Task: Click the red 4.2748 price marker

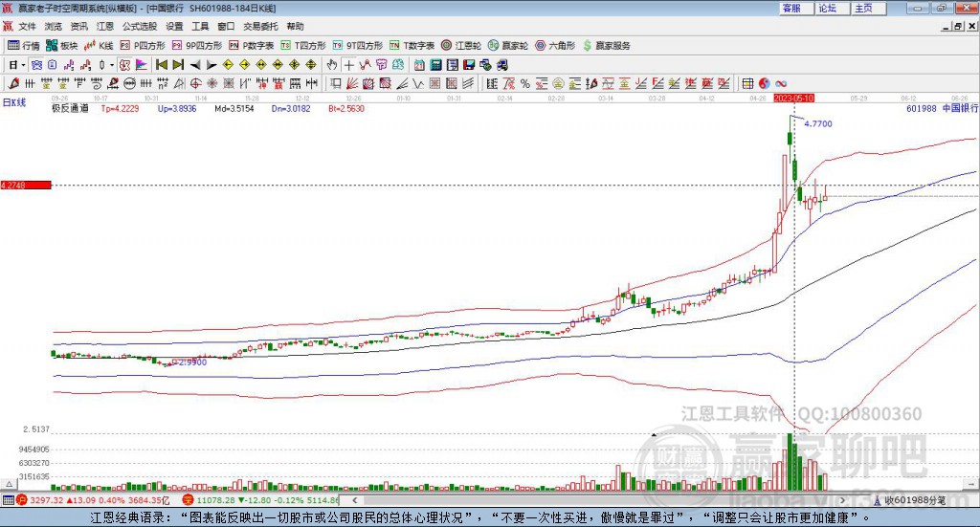Action: pyautogui.click(x=26, y=186)
